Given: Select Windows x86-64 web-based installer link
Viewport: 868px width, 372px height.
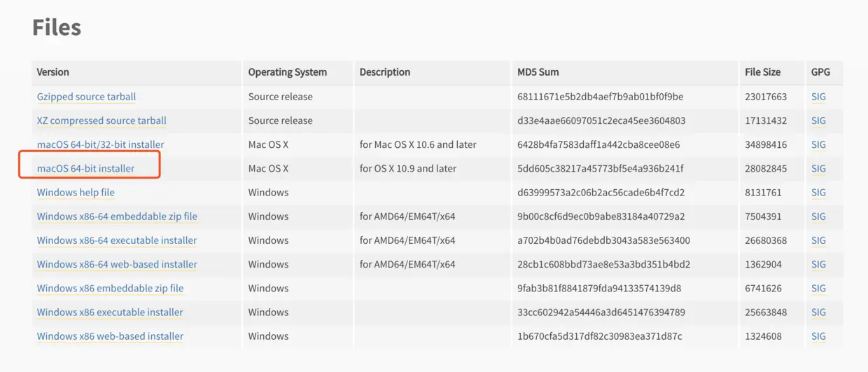Looking at the screenshot, I should click(x=117, y=264).
